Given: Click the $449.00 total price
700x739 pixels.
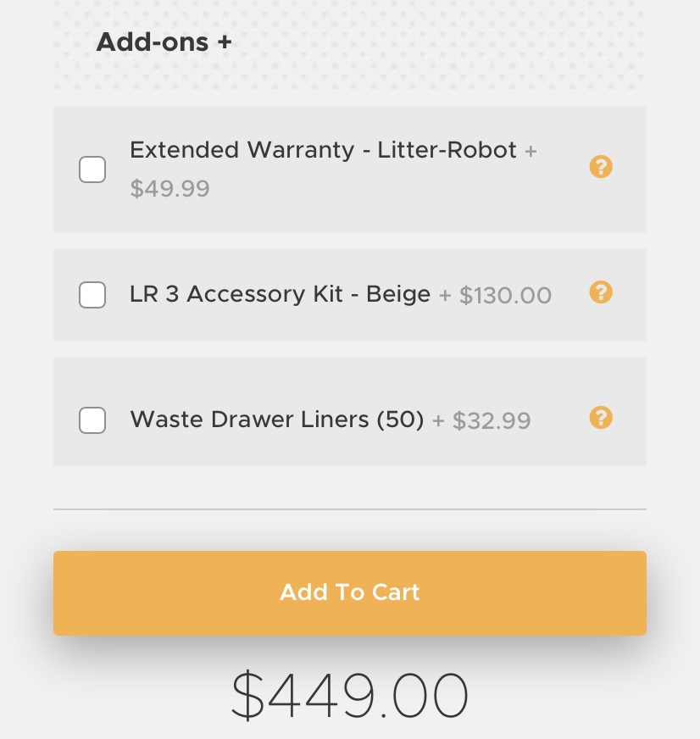Looking at the screenshot, I should pos(349,695).
